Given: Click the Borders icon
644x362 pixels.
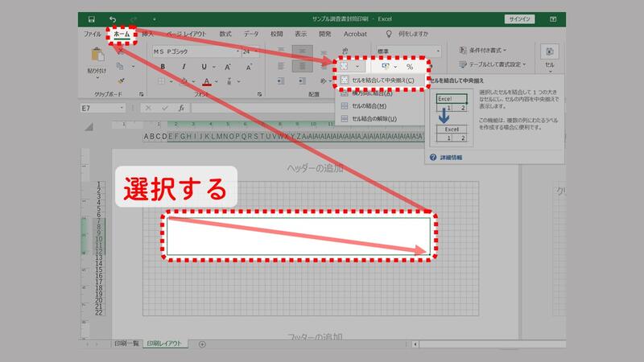Looking at the screenshot, I should click(x=162, y=81).
